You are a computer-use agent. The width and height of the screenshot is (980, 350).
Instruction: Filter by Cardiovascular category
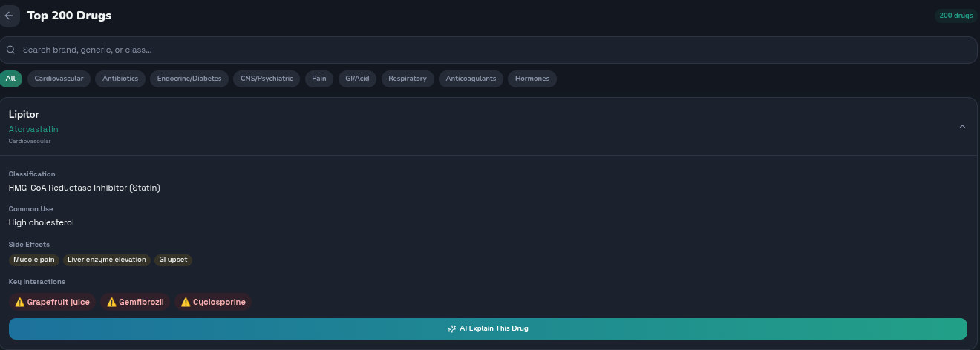tap(59, 79)
